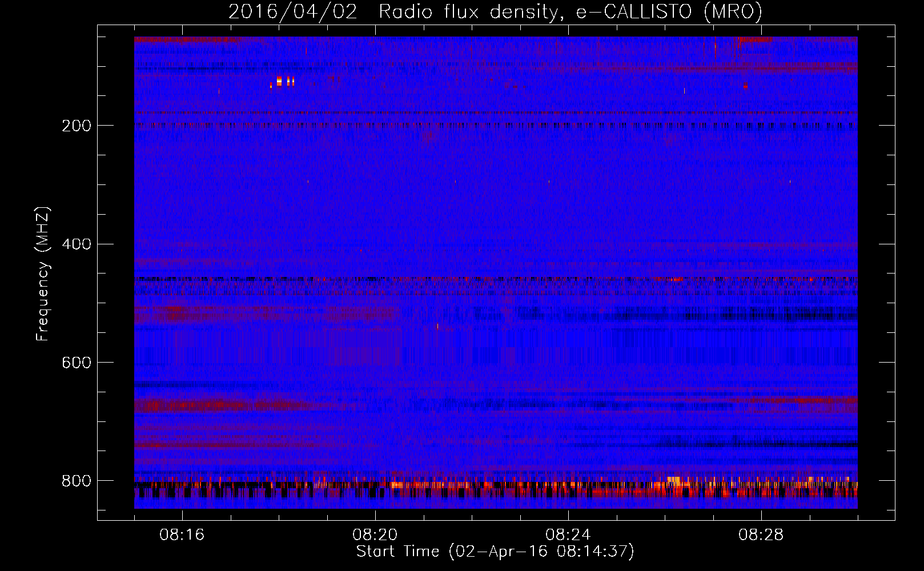
Task: Click the 800 frequency tick label
Action: (x=77, y=481)
